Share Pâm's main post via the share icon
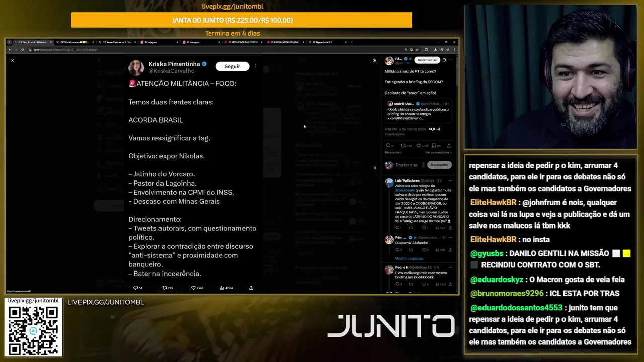The width and height of the screenshot is (644, 362). coord(449,146)
